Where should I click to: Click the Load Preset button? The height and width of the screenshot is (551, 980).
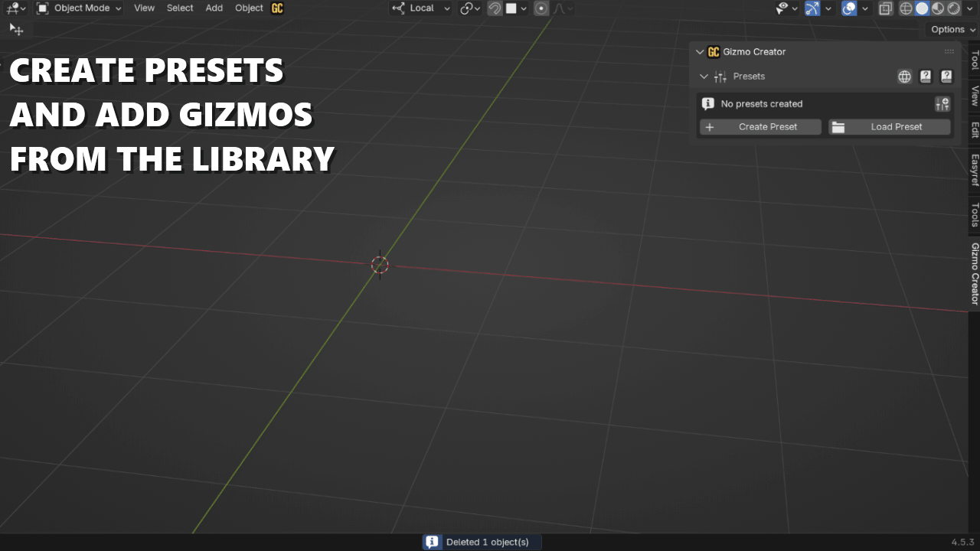pyautogui.click(x=890, y=127)
